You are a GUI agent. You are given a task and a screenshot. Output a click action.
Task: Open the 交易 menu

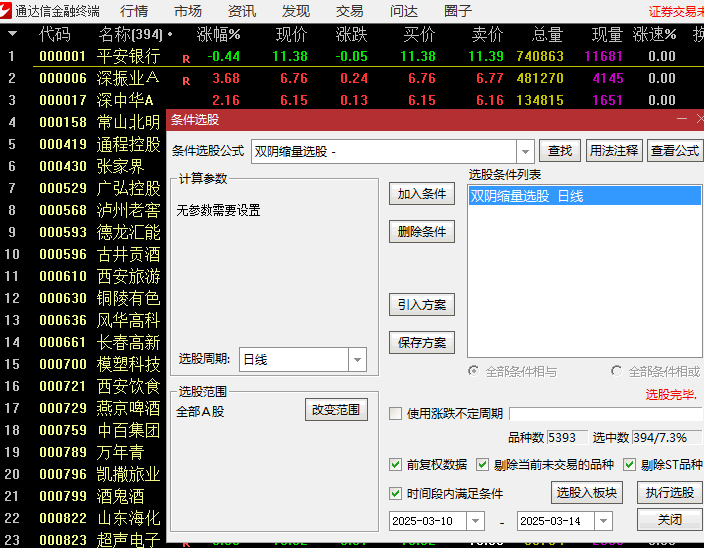349,11
